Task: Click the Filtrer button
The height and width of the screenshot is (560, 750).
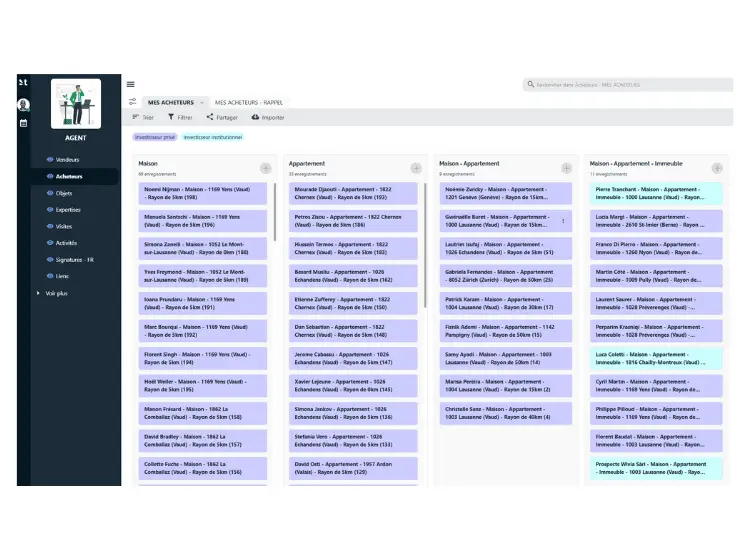Action: tap(179, 117)
